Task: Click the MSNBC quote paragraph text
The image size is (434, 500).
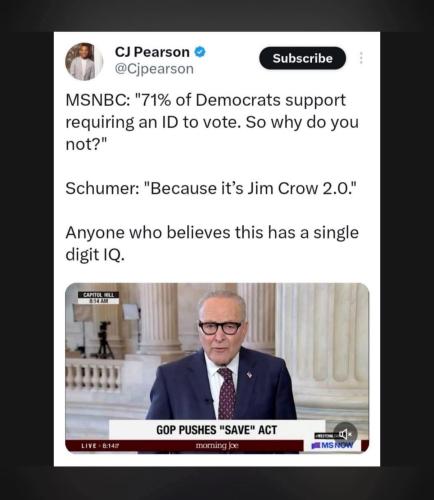Action: [x=212, y=122]
